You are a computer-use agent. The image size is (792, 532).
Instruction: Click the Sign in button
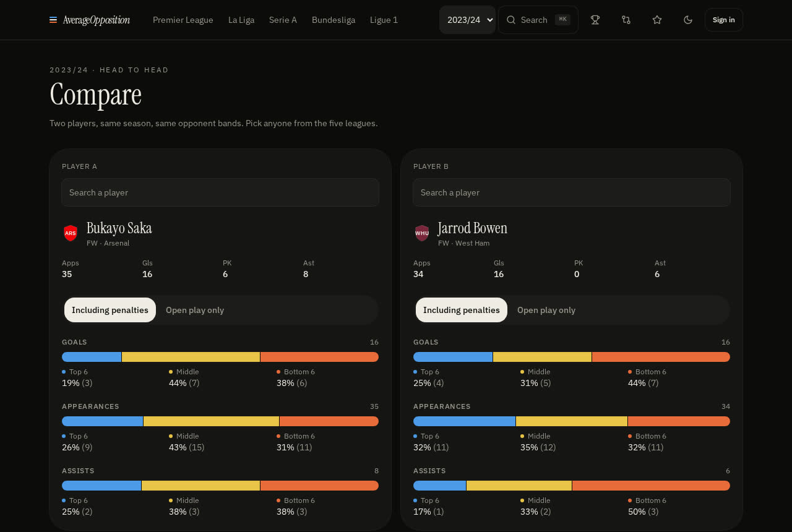724,20
